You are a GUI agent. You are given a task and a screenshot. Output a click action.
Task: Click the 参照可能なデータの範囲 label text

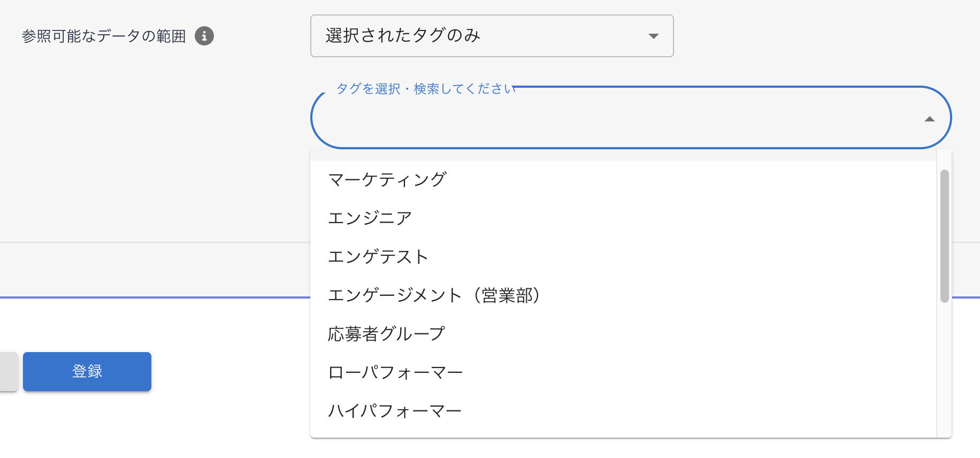point(104,36)
